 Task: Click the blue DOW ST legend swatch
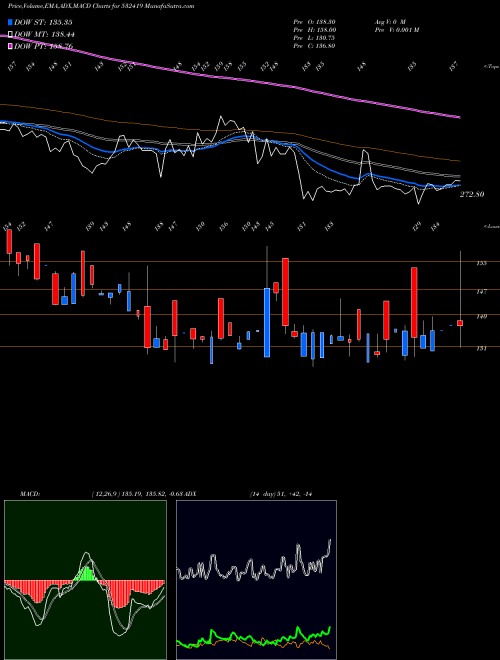pyautogui.click(x=10, y=22)
